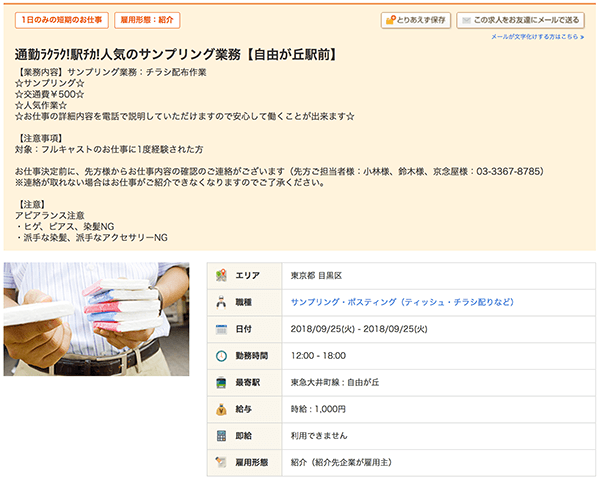Click the calculator icon beside 即給
The image size is (600, 480).
pos(221,436)
